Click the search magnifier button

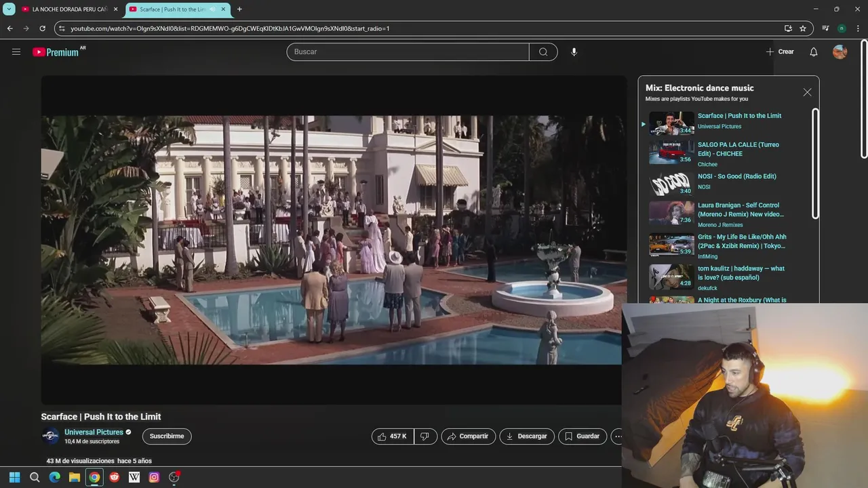[x=543, y=52]
